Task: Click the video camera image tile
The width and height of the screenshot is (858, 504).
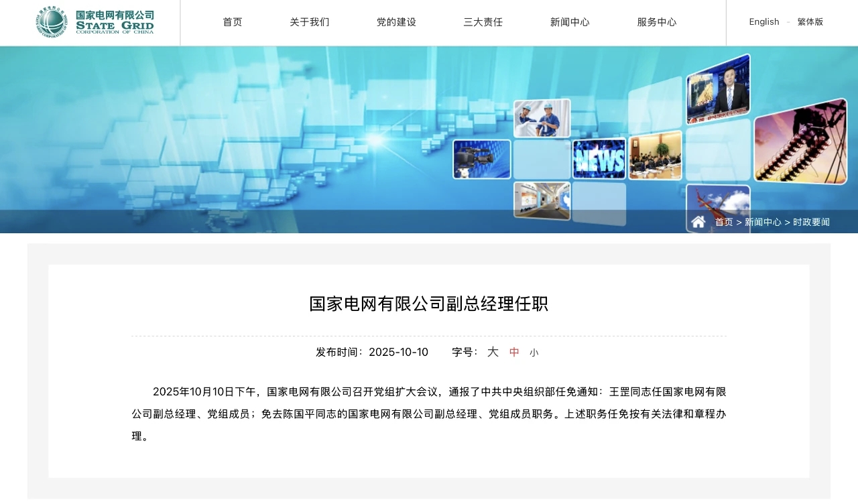Action: tap(481, 159)
